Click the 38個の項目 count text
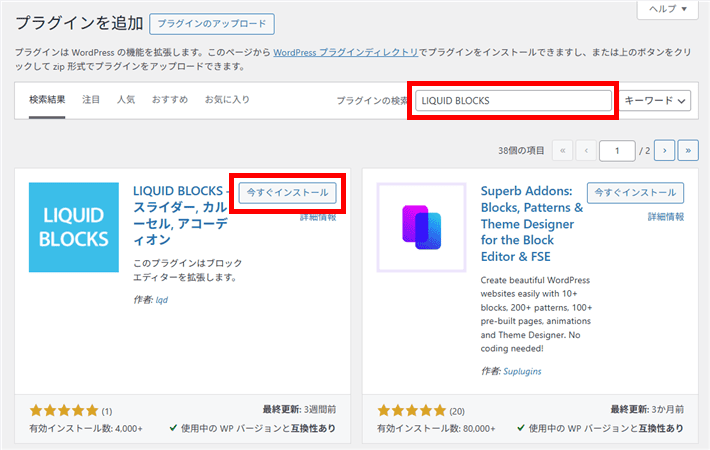The height and width of the screenshot is (450, 710). (521, 151)
